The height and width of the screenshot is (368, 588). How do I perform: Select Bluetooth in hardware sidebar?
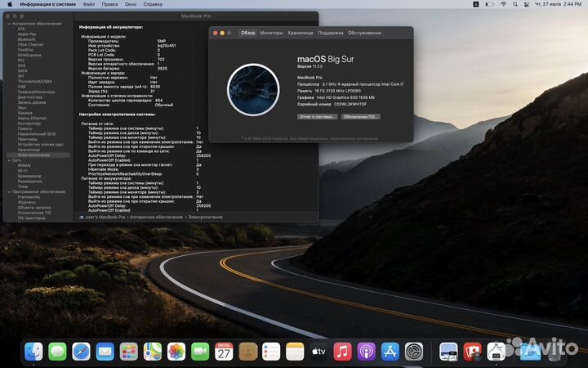27,39
